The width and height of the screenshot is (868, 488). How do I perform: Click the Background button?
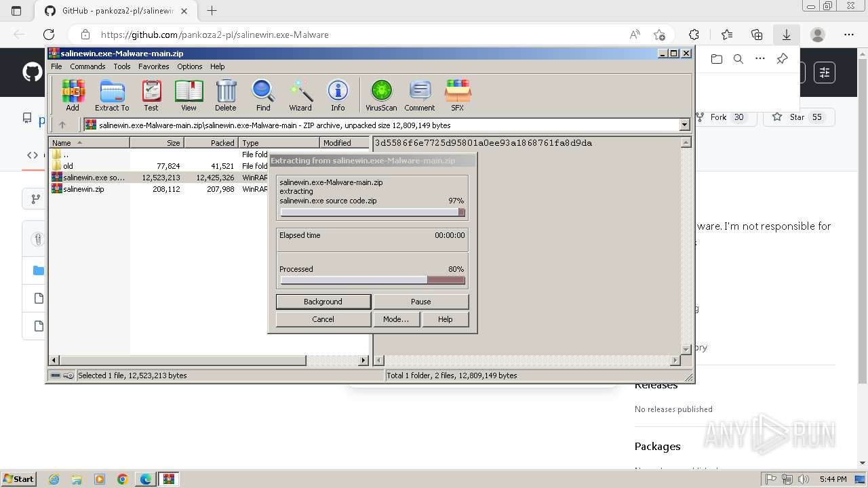click(x=323, y=302)
